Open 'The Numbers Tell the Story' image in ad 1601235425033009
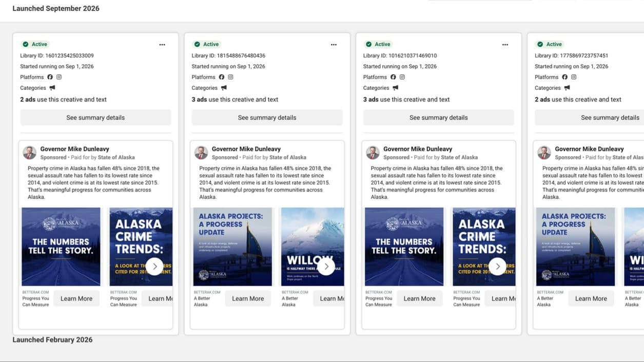The height and width of the screenshot is (362, 644). [61, 247]
